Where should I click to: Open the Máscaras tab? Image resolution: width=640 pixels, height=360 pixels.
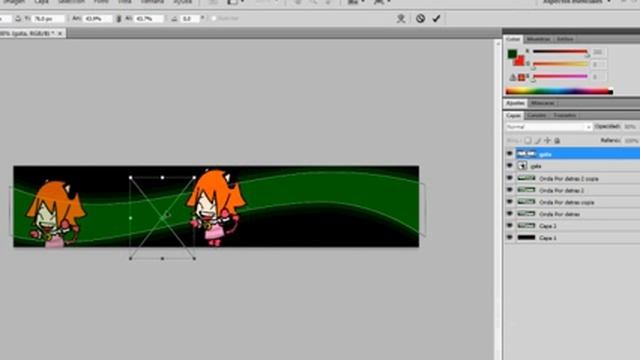542,103
